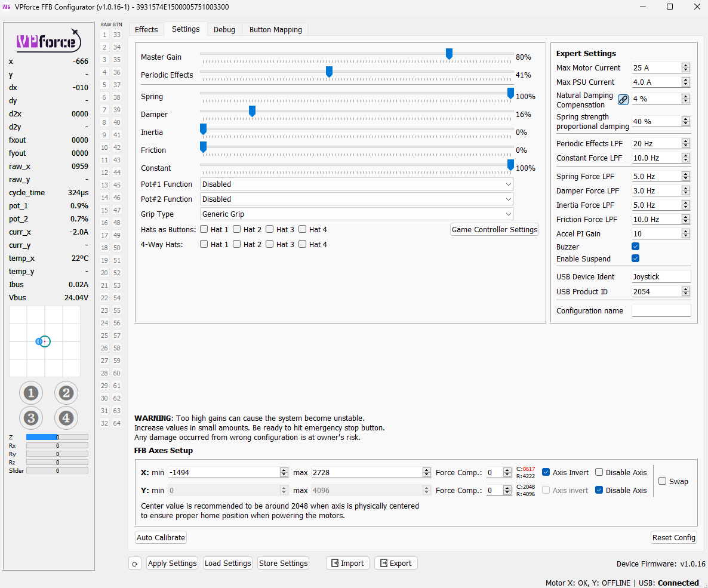
Task: Click Auto Calibrate button
Action: 161,537
